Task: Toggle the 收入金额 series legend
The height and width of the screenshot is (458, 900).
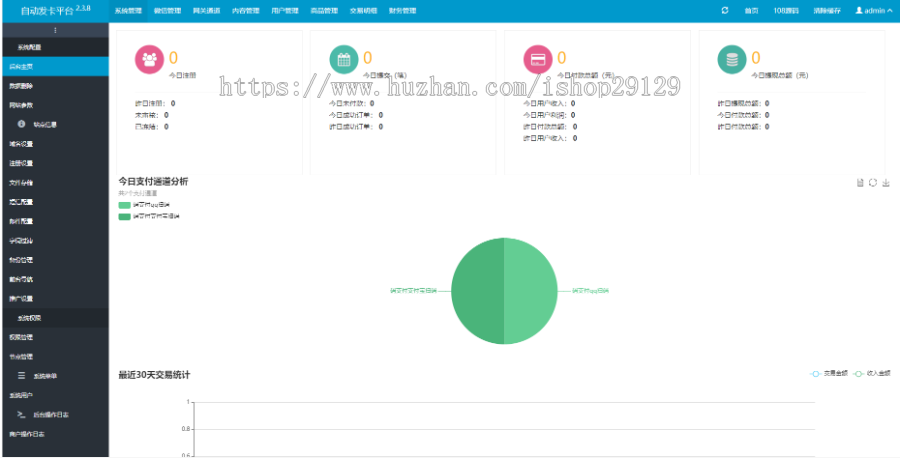Action: pos(872,373)
